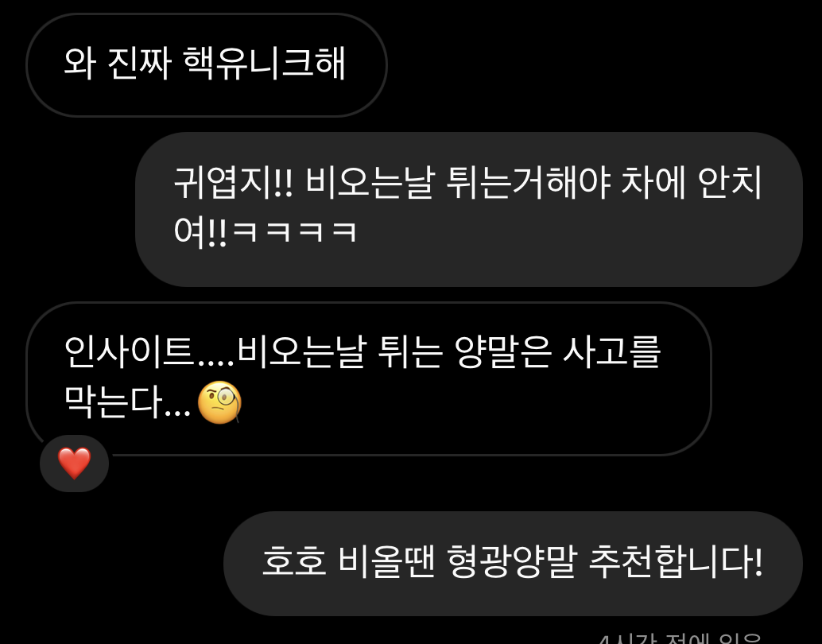
Task: Click the 'ㅋㅋㅋㅋ' laughter text
Action: 294,231
